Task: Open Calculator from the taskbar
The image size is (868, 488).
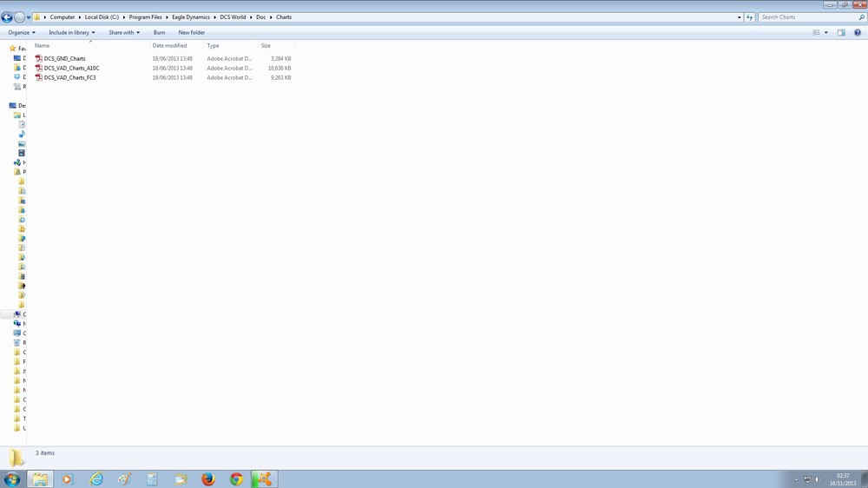Action: pyautogui.click(x=152, y=479)
